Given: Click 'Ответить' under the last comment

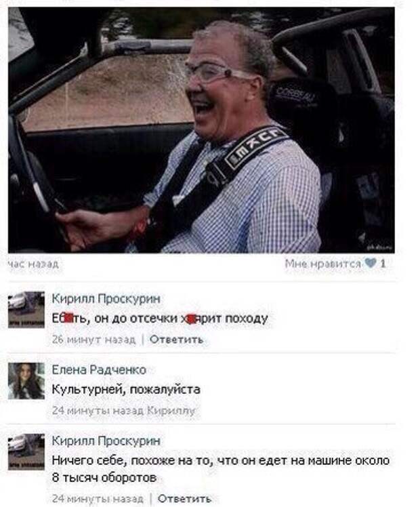Looking at the screenshot, I should pos(184,499).
